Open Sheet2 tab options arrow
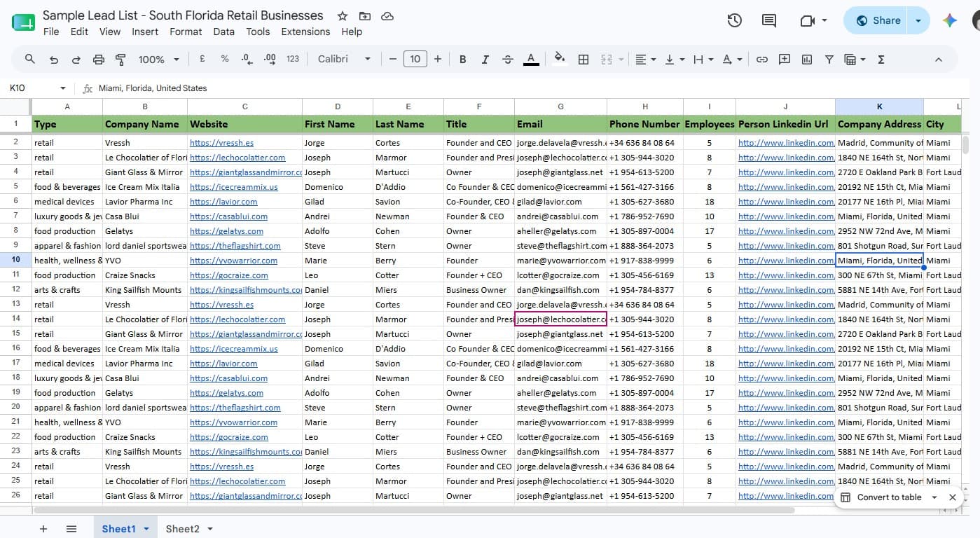This screenshot has height=538, width=980. tap(209, 529)
